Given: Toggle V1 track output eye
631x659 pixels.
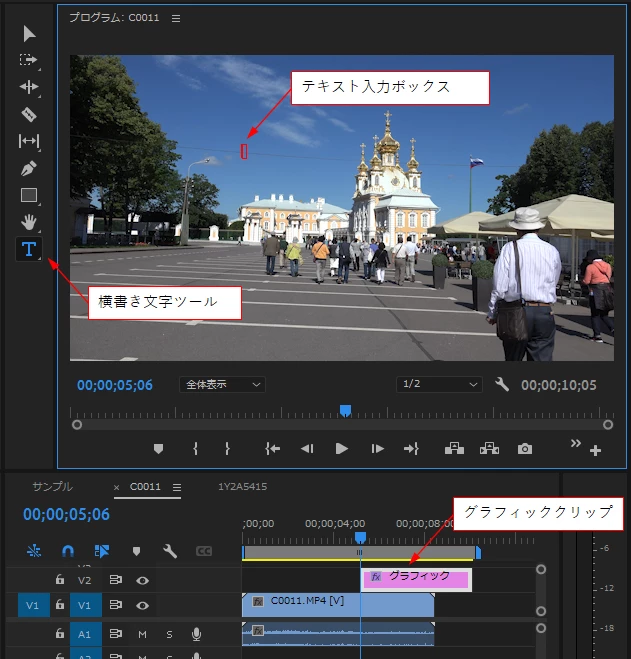Looking at the screenshot, I should click(143, 605).
